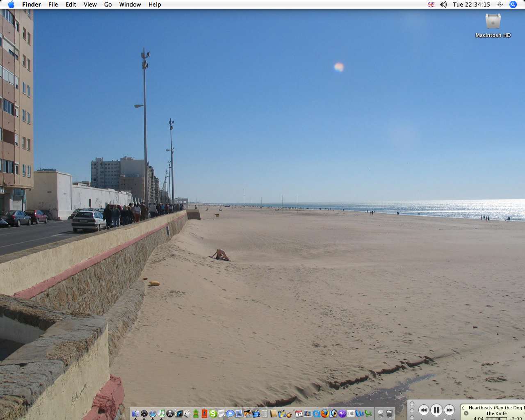Launch iMovie clapperboard icon in Dock
This screenshot has width=525, height=420.
[256, 413]
